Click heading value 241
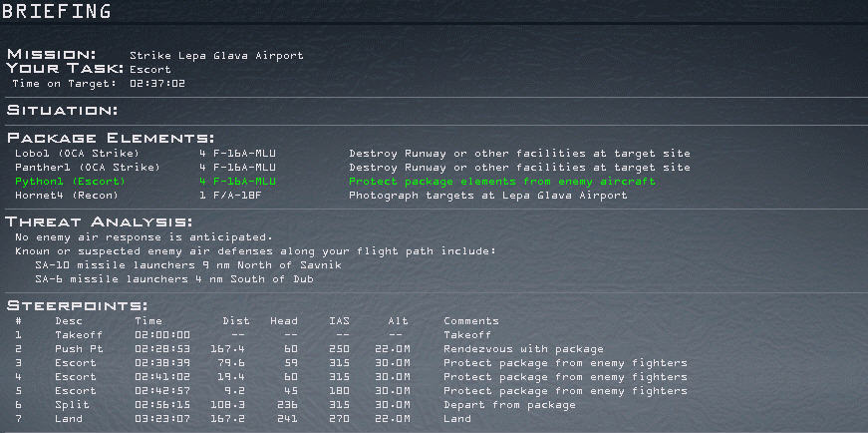The height and width of the screenshot is (433, 868). click(x=287, y=419)
